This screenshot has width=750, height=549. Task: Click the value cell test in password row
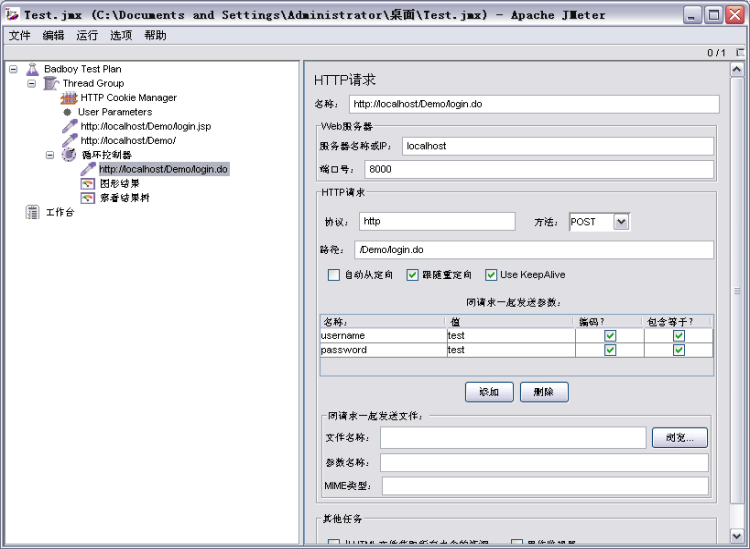[x=511, y=350]
